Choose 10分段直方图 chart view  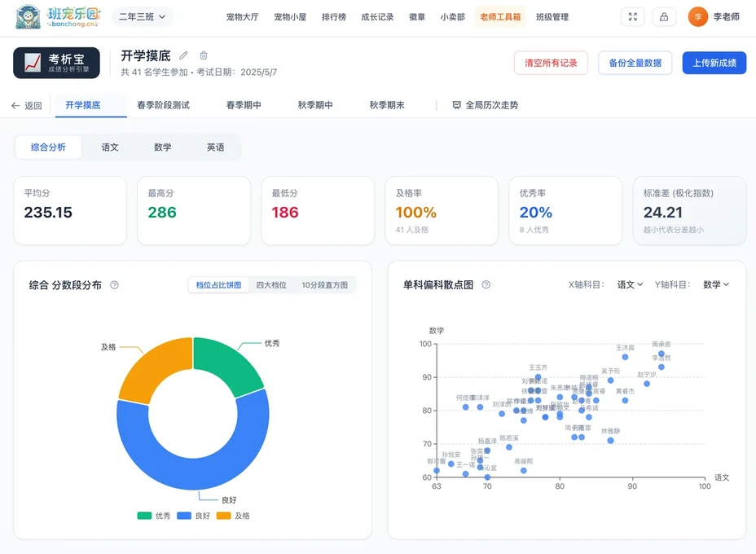(x=324, y=285)
